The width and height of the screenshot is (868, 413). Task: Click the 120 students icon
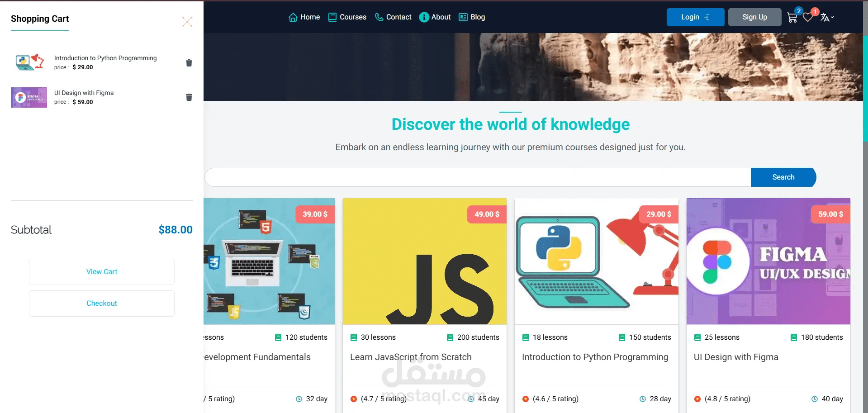click(278, 337)
